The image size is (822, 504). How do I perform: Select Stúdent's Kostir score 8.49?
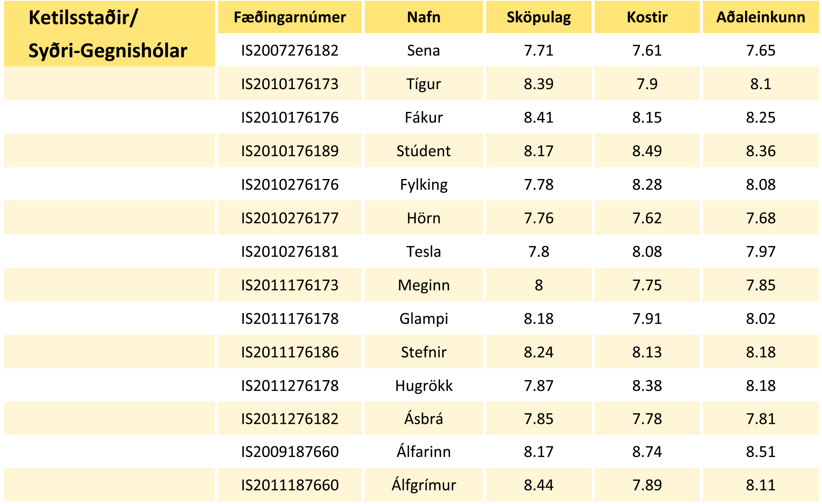[647, 151]
